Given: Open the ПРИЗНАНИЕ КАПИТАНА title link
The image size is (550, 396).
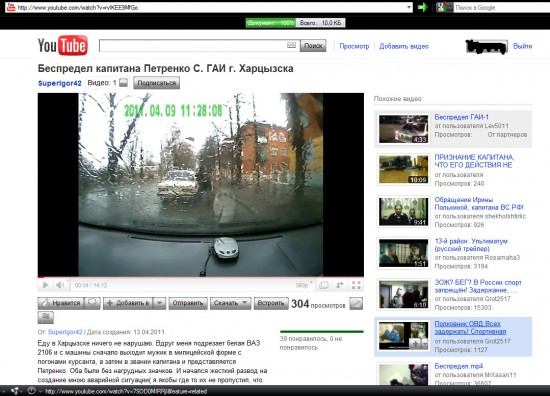Looking at the screenshot, I should [474, 161].
